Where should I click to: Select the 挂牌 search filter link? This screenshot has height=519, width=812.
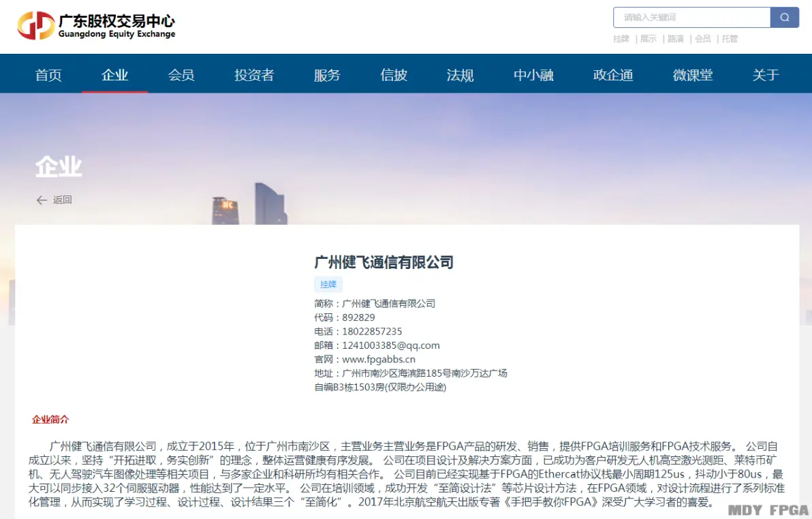(x=621, y=39)
